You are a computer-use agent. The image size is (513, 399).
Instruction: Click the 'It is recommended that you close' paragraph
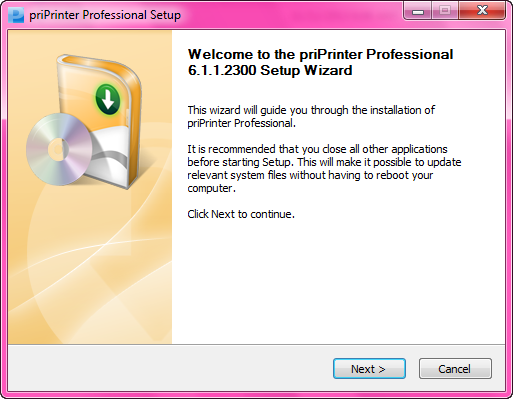click(324, 168)
